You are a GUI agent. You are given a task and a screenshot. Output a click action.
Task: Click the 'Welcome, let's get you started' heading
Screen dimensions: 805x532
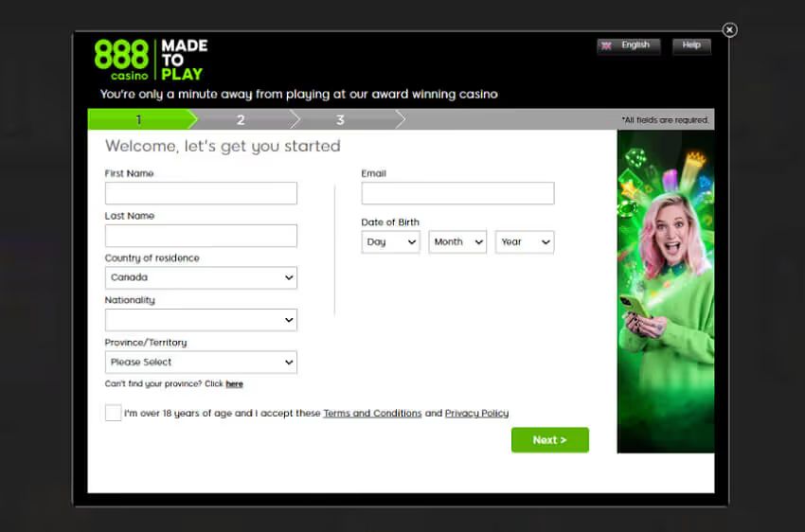pos(223,146)
